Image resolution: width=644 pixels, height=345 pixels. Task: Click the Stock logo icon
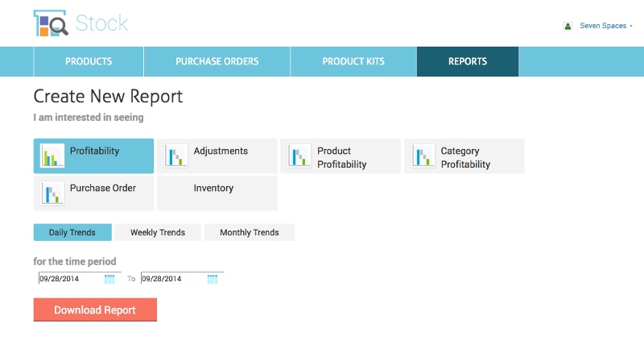coord(51,24)
